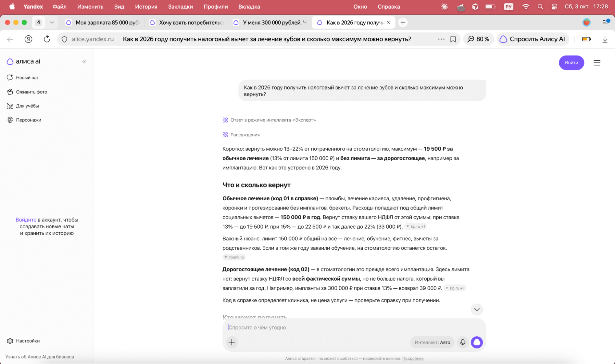This screenshot has width=615, height=364.
Task: Open the Подробнее link in footer
Action: (413, 358)
